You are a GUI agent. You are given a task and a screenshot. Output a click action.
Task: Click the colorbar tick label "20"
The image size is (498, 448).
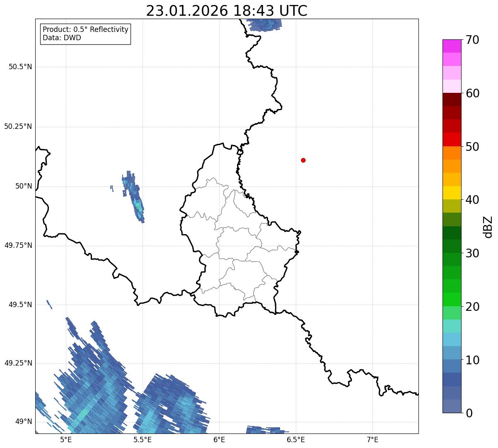click(x=472, y=307)
